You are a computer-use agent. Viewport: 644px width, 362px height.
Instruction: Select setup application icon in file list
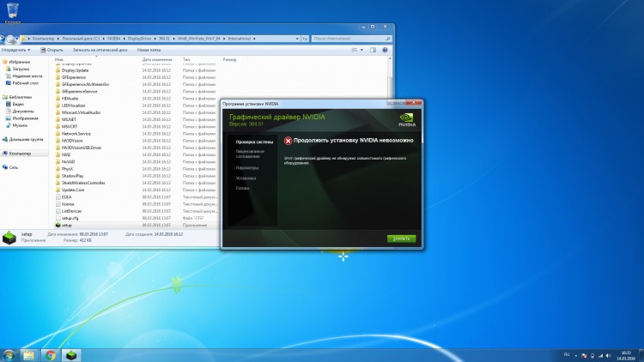pyautogui.click(x=58, y=225)
